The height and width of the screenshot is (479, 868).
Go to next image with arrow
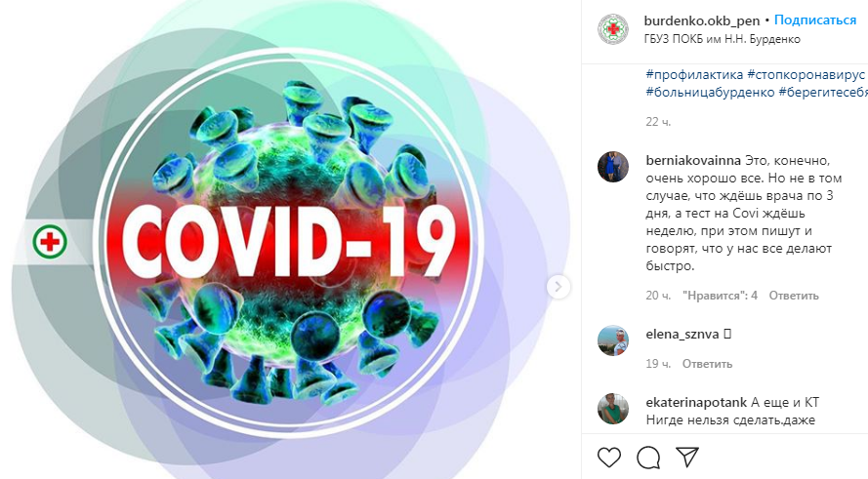558,287
